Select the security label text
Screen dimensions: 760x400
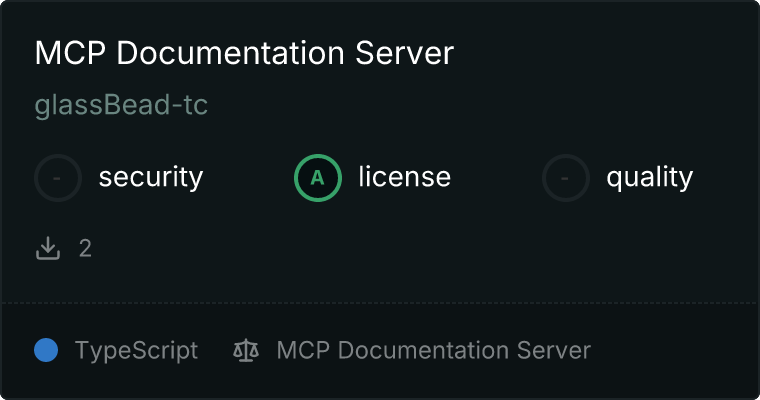(x=150, y=178)
